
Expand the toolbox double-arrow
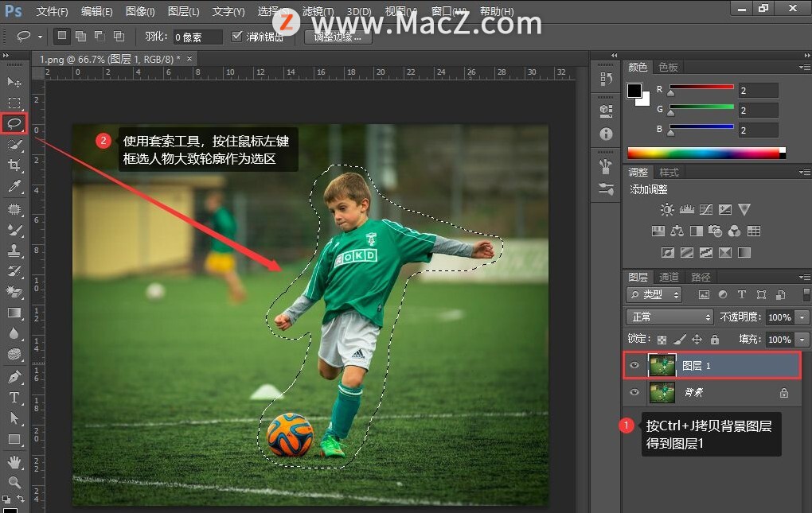[x=6, y=56]
